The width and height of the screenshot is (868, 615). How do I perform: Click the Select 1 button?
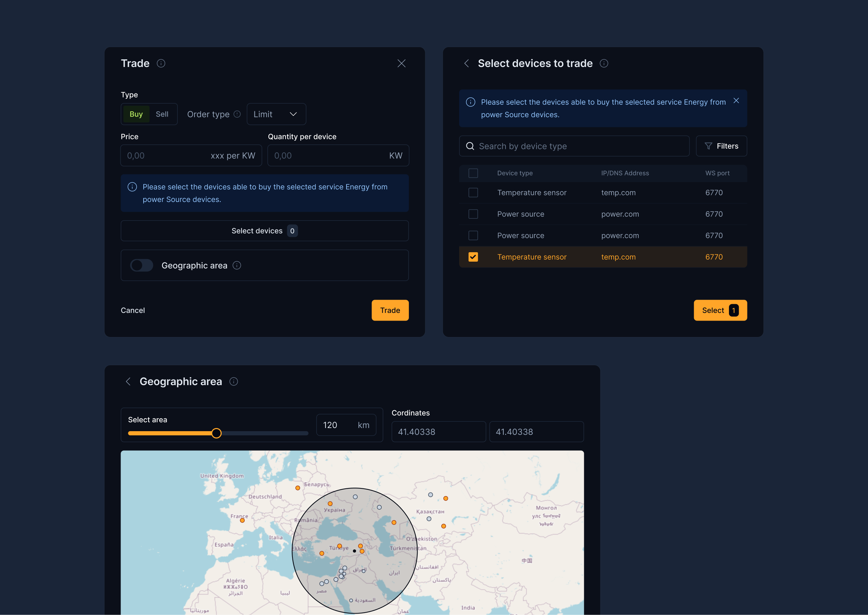coord(720,310)
